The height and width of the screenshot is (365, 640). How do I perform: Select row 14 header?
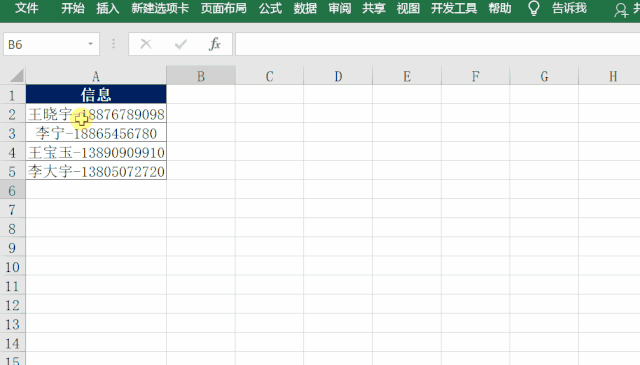click(12, 343)
